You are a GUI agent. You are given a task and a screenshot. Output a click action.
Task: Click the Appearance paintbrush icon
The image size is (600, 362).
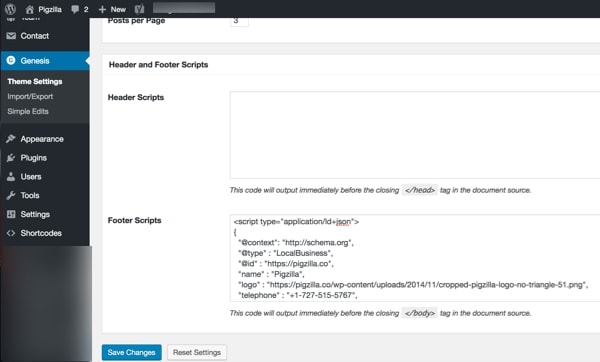pos(11,139)
